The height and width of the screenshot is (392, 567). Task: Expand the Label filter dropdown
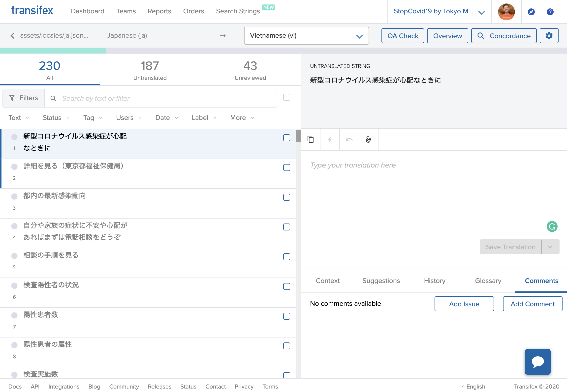(204, 118)
